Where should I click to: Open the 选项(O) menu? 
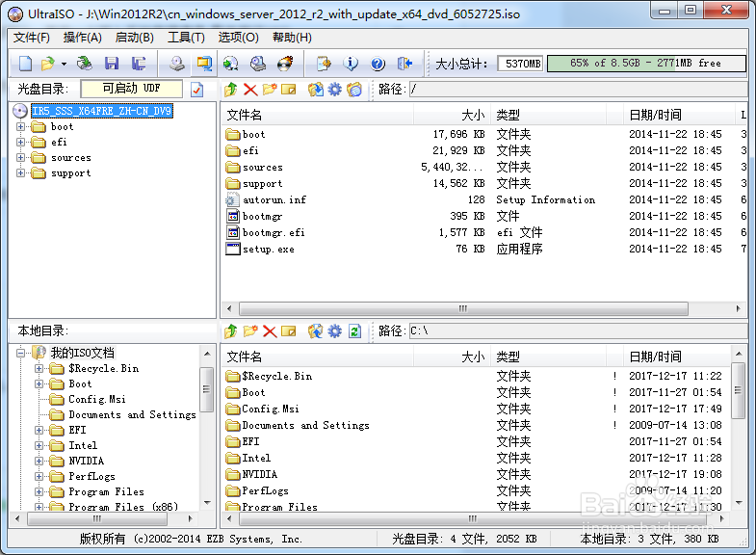[x=238, y=38]
